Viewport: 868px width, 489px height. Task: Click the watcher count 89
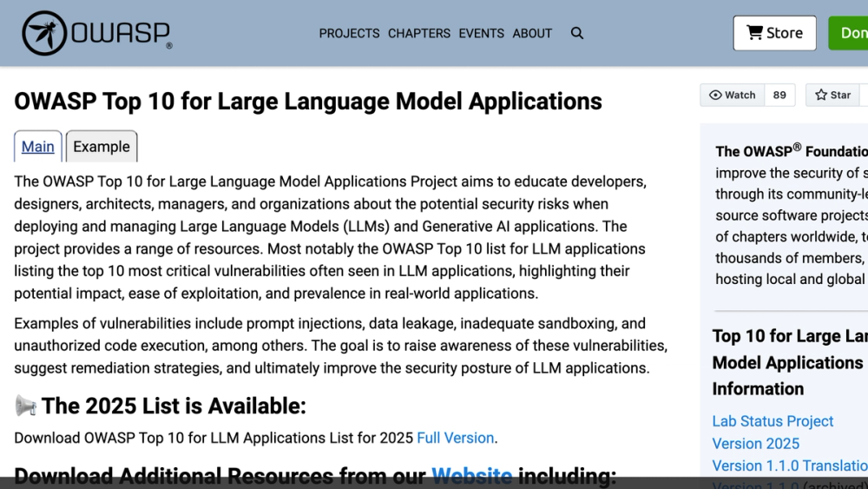(x=779, y=95)
